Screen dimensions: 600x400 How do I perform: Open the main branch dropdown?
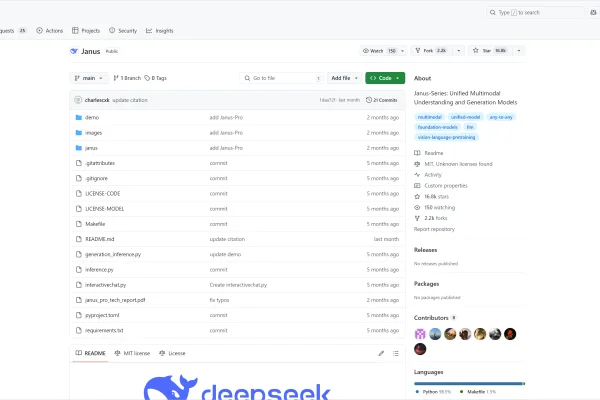tap(89, 78)
